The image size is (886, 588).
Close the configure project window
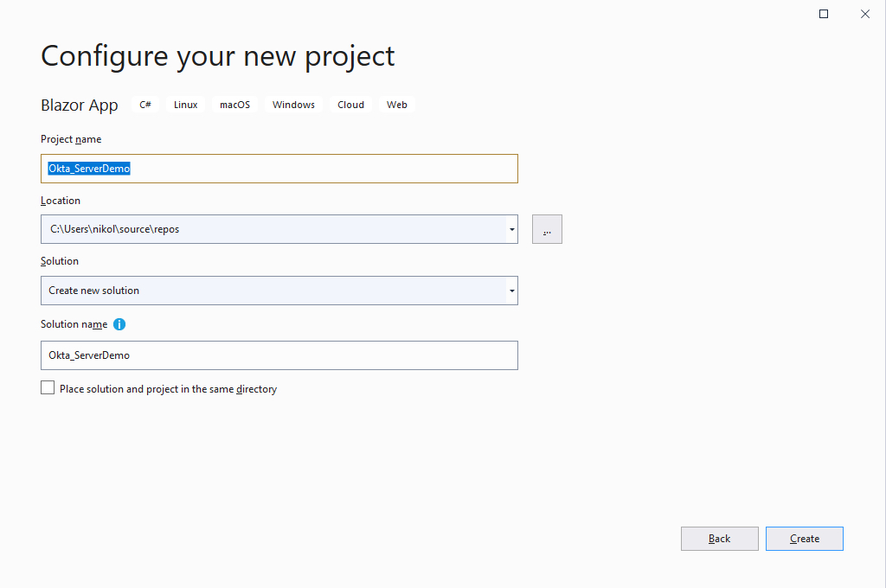864,14
